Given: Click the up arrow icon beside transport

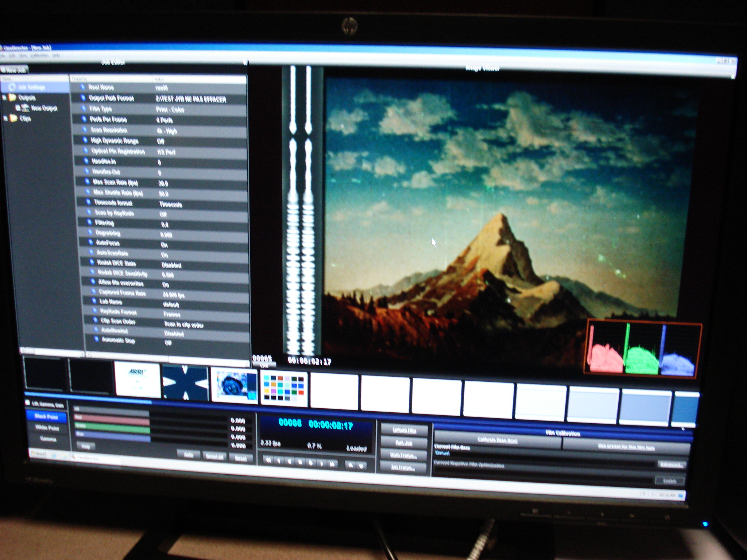Looking at the screenshot, I should coord(350,465).
